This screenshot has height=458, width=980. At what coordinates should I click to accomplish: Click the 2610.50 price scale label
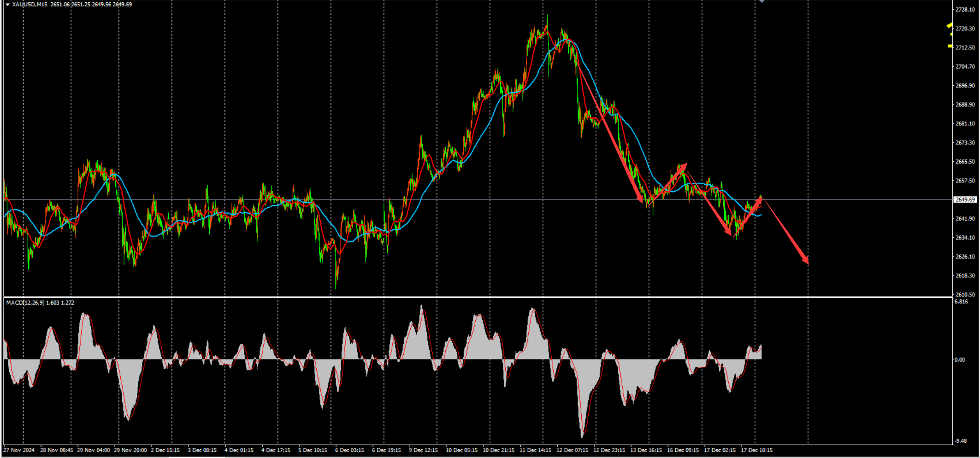coord(965,294)
